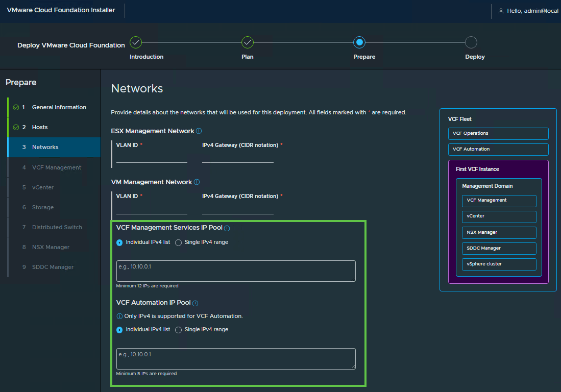The height and width of the screenshot is (392, 561).
Task: Open General Information step in sidebar
Action: tap(54, 107)
